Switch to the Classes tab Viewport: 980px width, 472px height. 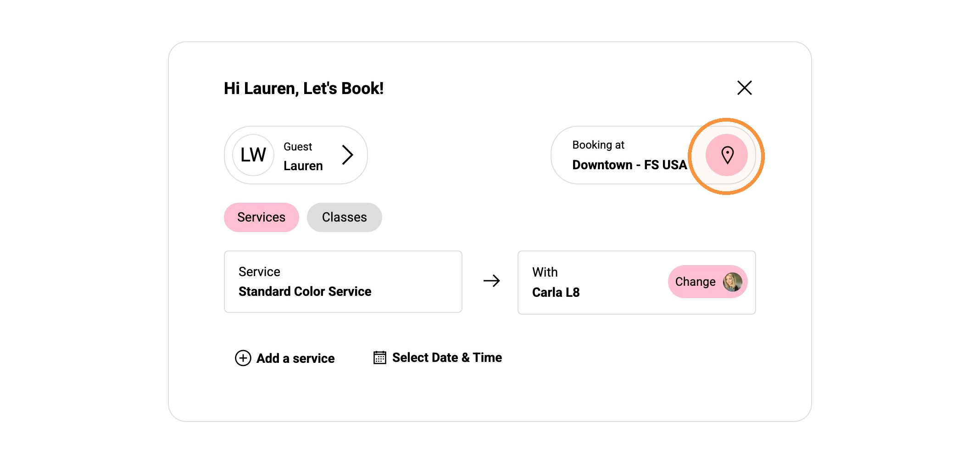[x=344, y=217]
